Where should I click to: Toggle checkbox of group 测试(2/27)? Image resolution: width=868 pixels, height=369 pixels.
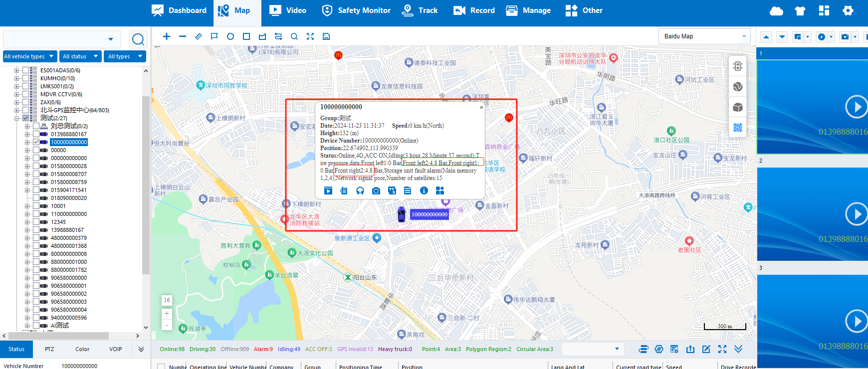25,118
